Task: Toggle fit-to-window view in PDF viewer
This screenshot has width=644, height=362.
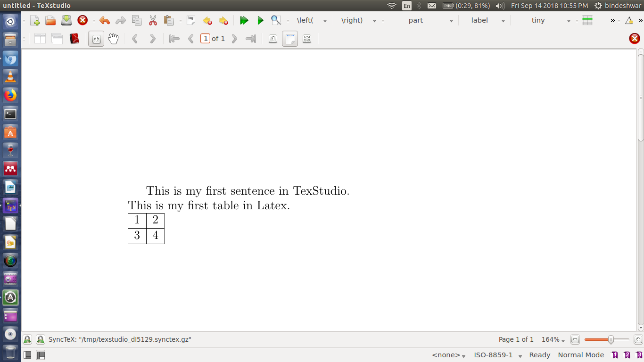Action: pos(307,39)
